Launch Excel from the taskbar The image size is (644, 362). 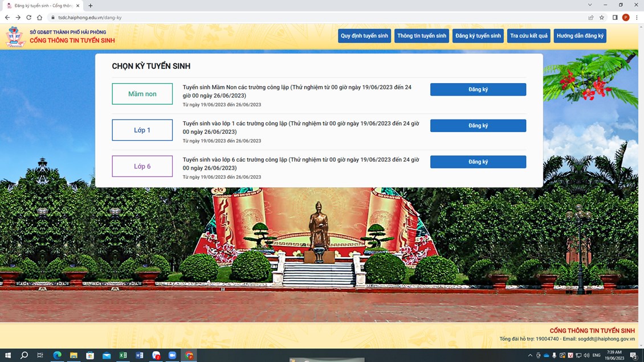123,355
